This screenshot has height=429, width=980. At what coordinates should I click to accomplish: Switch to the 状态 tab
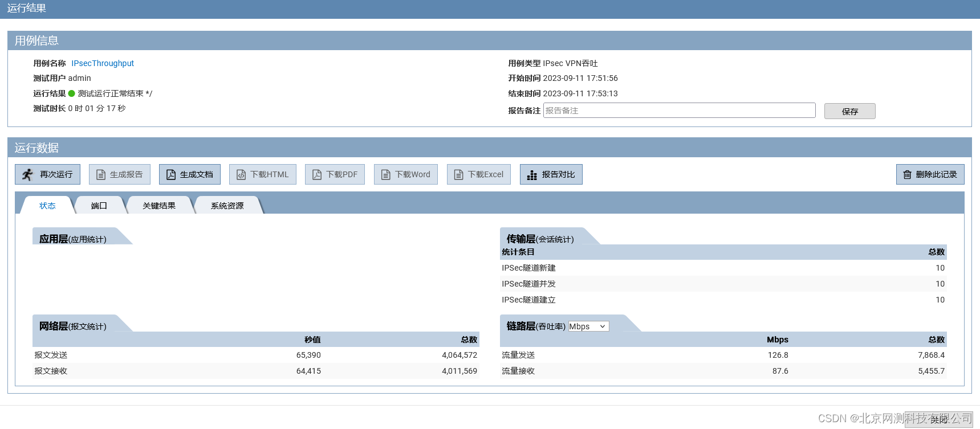pyautogui.click(x=47, y=206)
